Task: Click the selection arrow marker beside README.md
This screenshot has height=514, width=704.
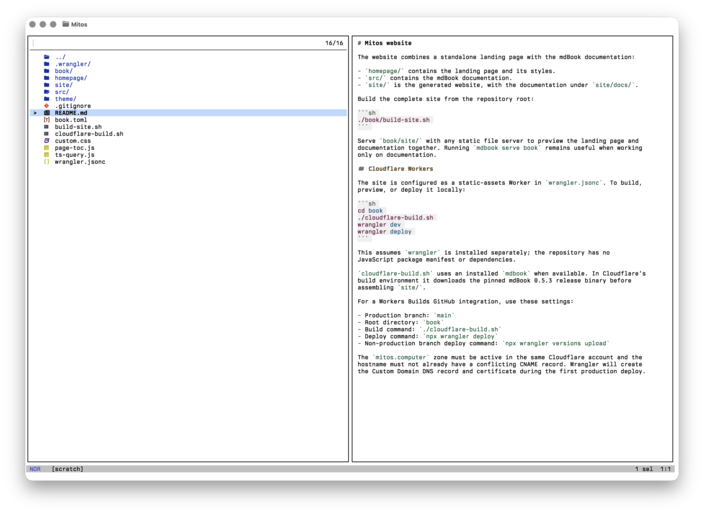Action: (35, 113)
